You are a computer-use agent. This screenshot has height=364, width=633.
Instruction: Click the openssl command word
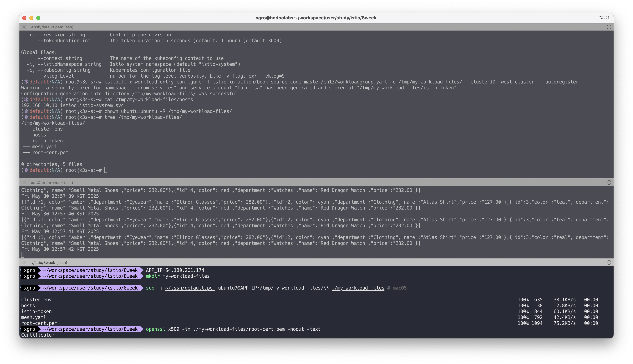pos(156,329)
